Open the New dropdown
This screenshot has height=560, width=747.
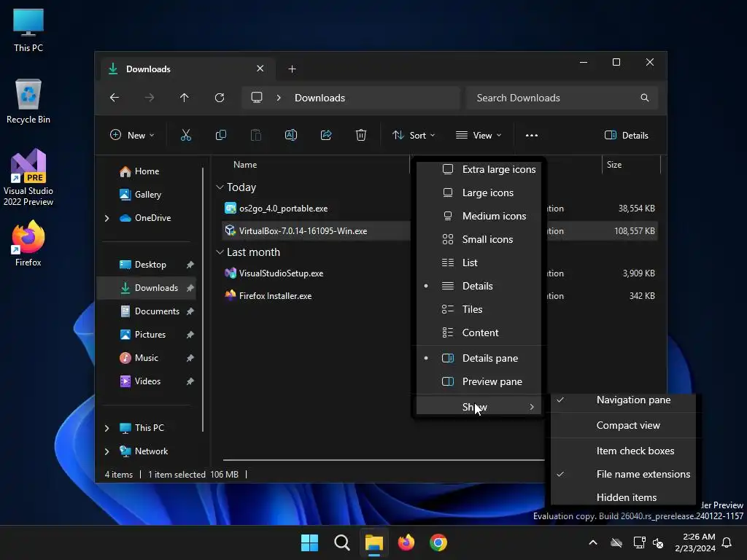[x=132, y=135]
